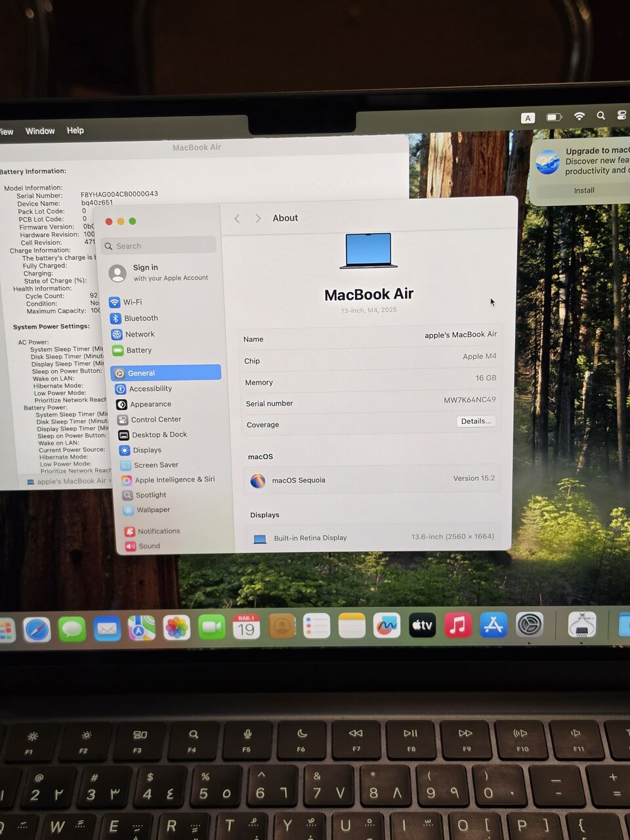630x840 pixels.
Task: Open the Window menu
Action: point(40,131)
